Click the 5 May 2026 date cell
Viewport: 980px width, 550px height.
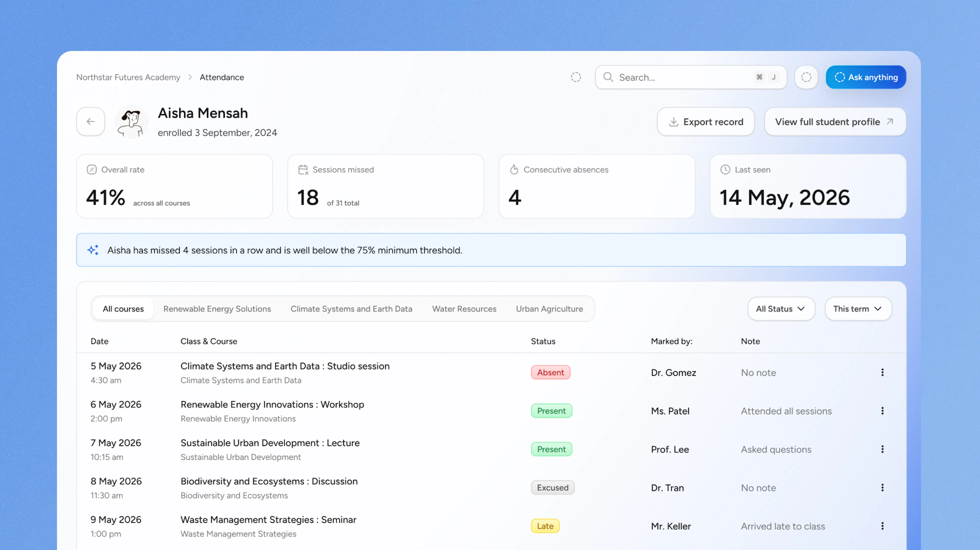116,366
